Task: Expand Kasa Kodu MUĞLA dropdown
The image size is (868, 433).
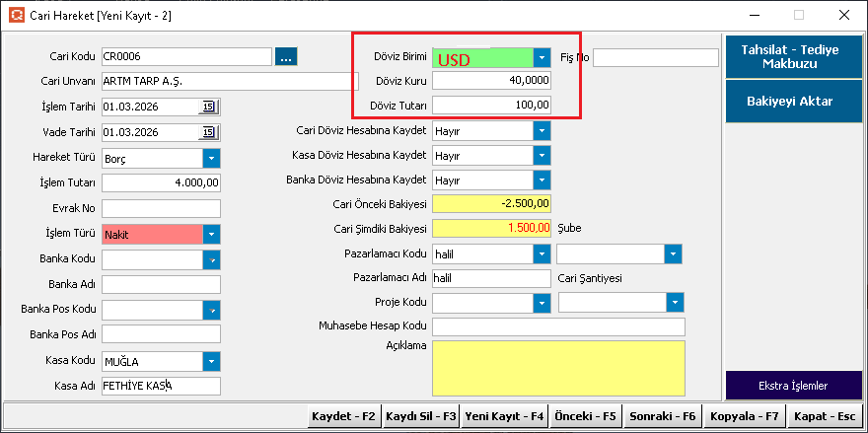Action: point(211,362)
